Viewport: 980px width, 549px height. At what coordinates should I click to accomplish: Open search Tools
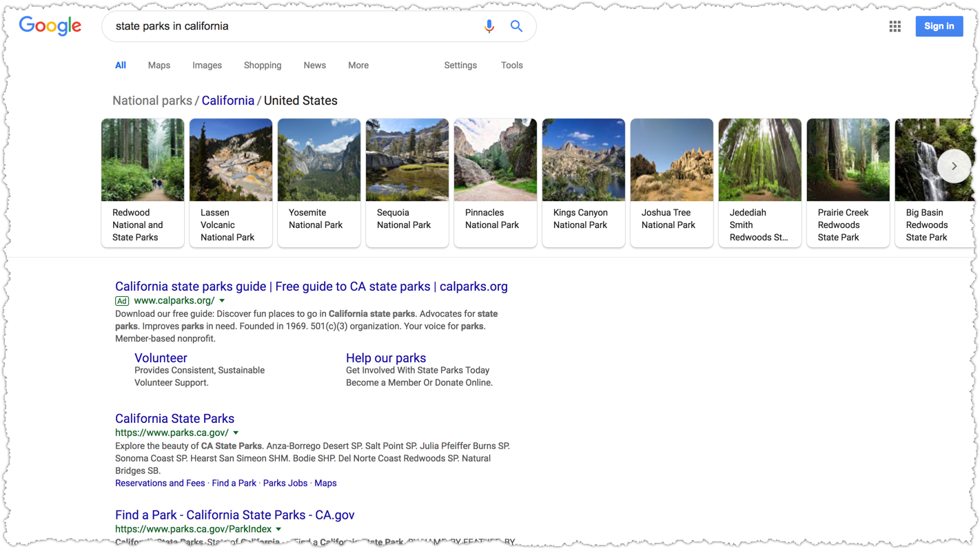(x=512, y=65)
